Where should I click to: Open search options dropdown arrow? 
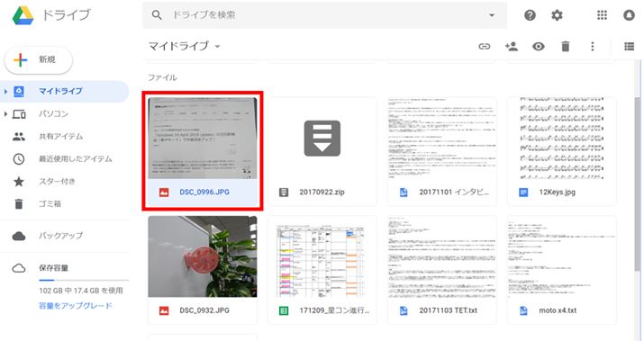click(492, 15)
